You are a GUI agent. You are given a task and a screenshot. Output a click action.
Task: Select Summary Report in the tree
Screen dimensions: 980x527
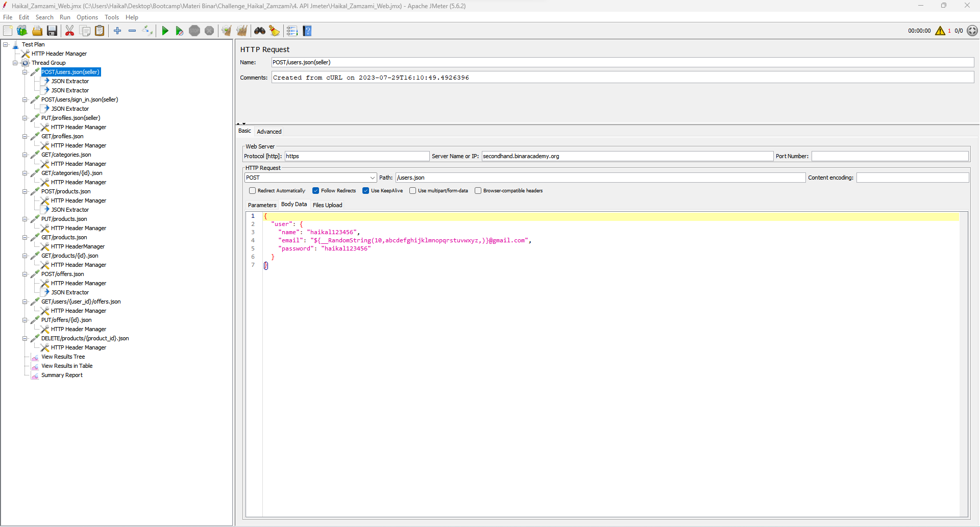(62, 375)
